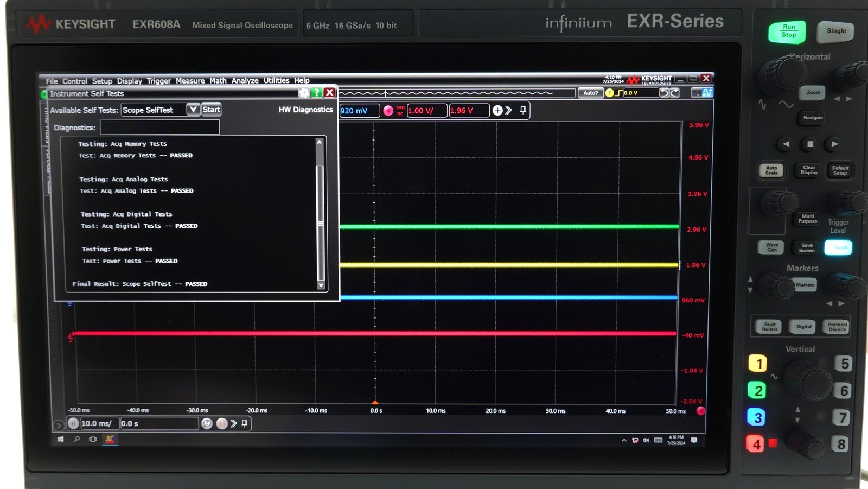
Task: Open Self Tests dialog settings gear icon
Action: pyautogui.click(x=304, y=93)
